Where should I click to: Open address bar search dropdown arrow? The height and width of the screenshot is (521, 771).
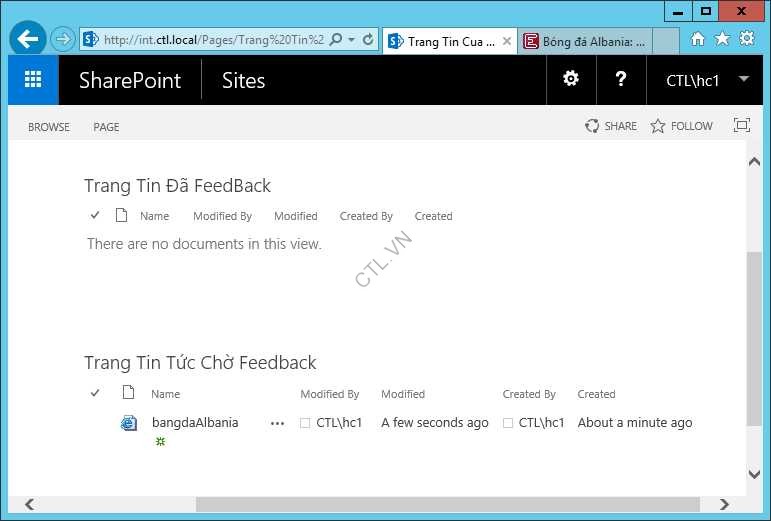click(351, 40)
